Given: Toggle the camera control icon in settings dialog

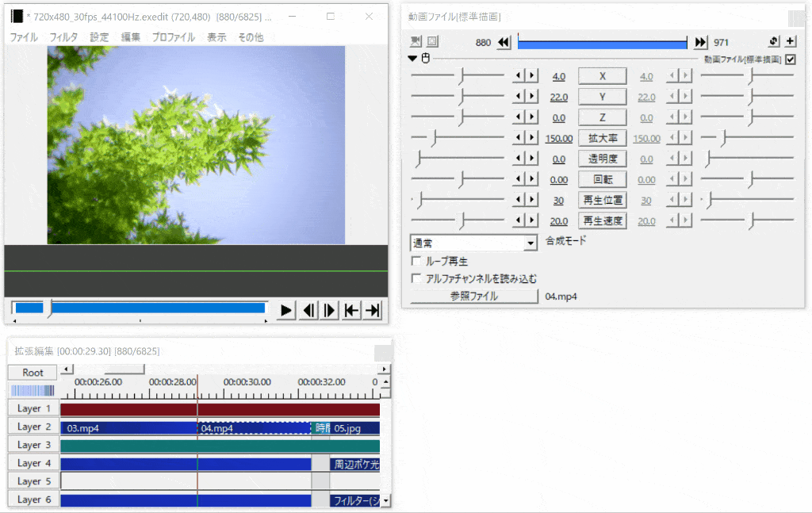Looking at the screenshot, I should tap(417, 42).
